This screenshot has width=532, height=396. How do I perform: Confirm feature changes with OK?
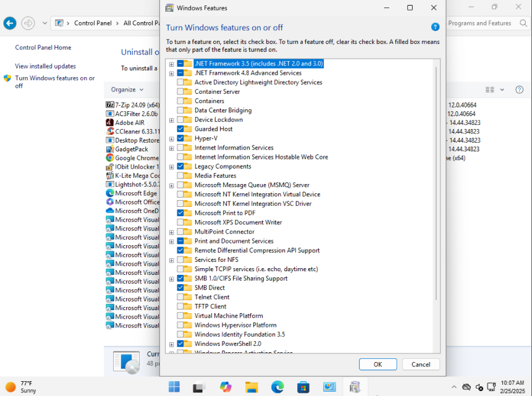378,364
